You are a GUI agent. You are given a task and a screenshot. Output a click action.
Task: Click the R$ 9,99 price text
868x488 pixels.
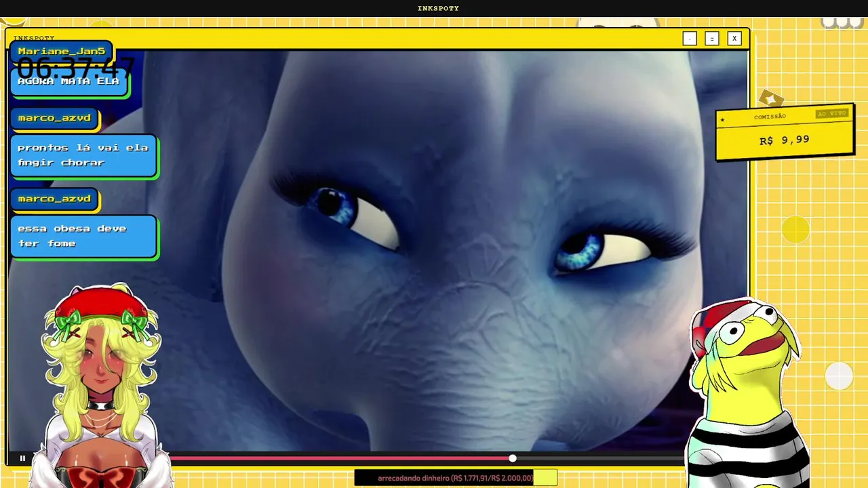click(x=785, y=140)
